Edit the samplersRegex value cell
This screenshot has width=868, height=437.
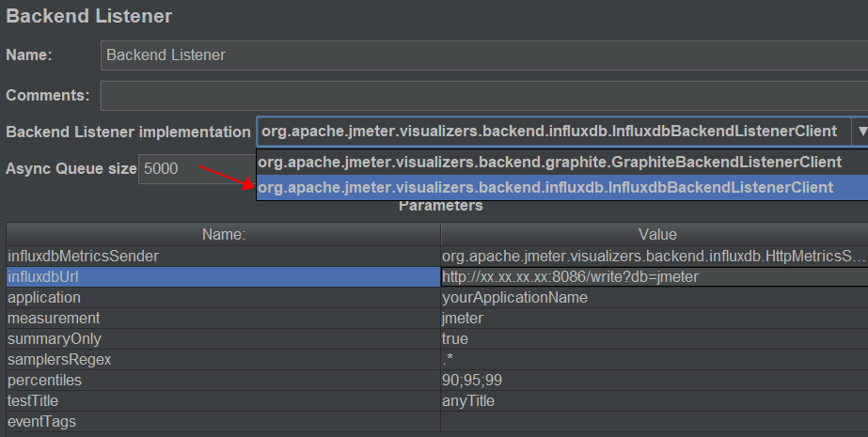click(x=654, y=359)
